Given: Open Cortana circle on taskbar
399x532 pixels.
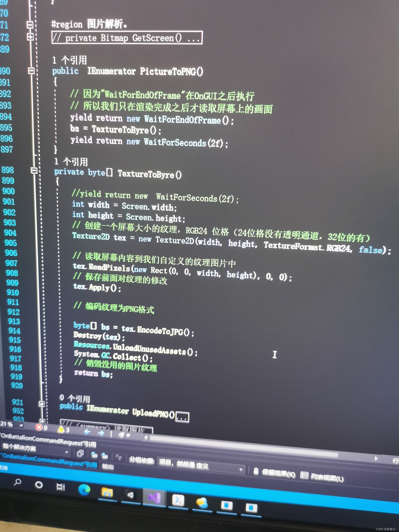Looking at the screenshot, I should (x=39, y=485).
